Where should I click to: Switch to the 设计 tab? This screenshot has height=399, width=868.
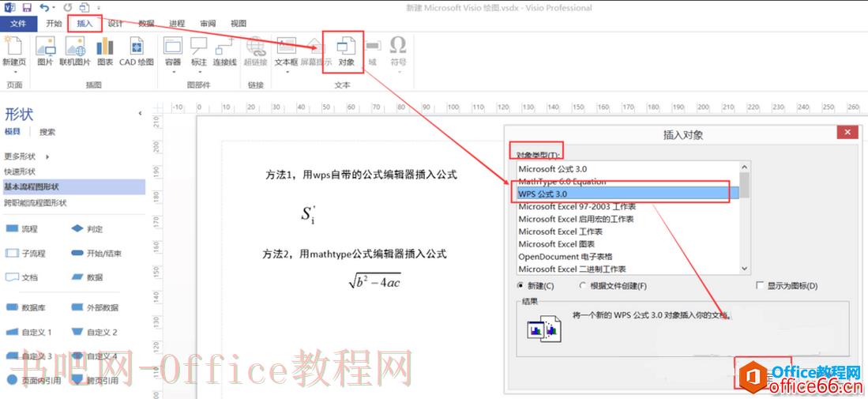point(115,24)
